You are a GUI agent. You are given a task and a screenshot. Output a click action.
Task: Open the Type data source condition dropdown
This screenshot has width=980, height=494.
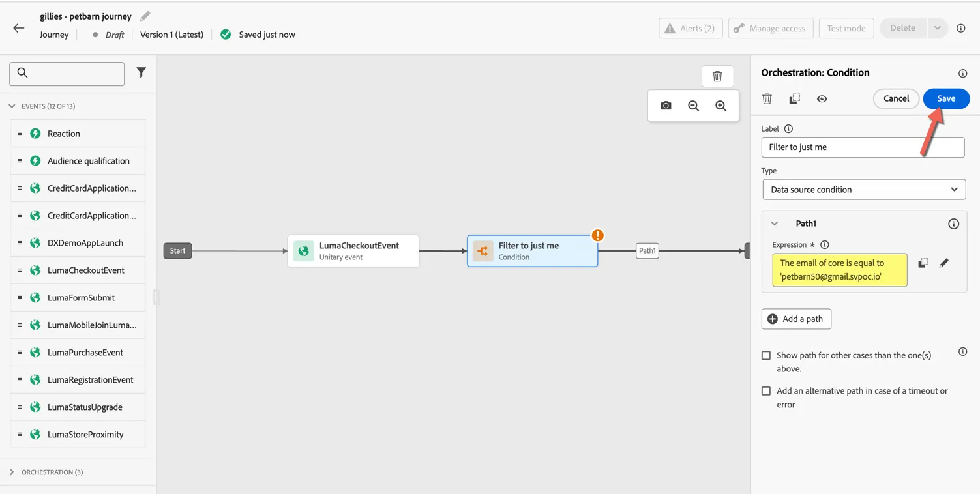pos(864,190)
